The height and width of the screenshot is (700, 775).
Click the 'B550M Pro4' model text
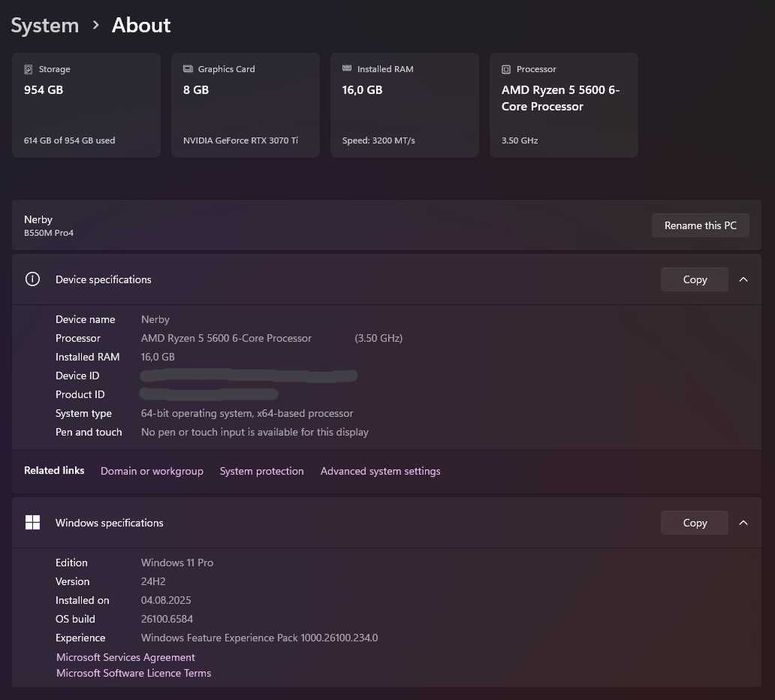point(48,233)
